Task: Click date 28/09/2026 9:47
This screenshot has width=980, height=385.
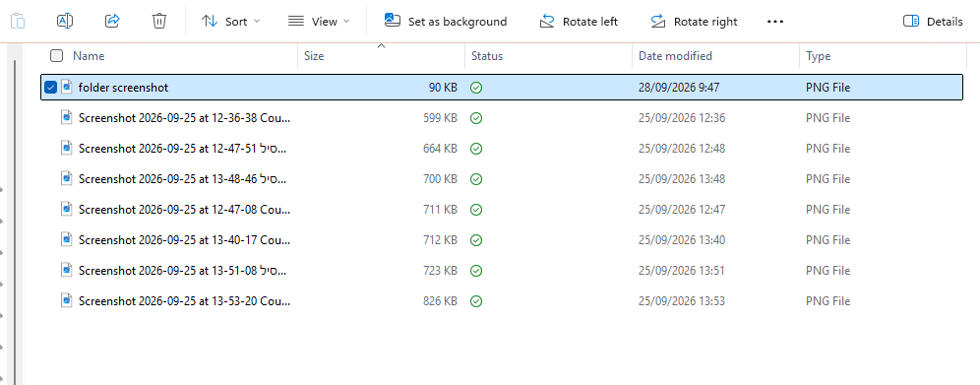Action: click(679, 88)
